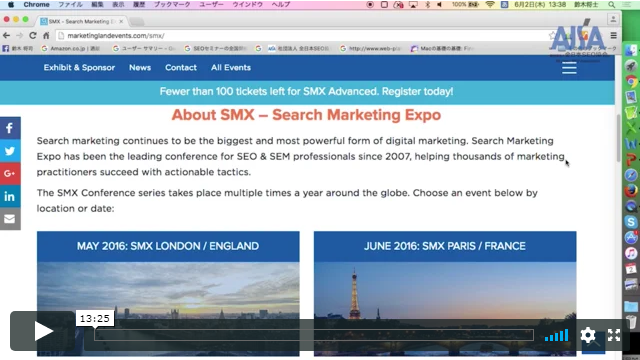The width and height of the screenshot is (640, 360).
Task: Open the hamburger menu on SMX site
Action: [x=569, y=68]
